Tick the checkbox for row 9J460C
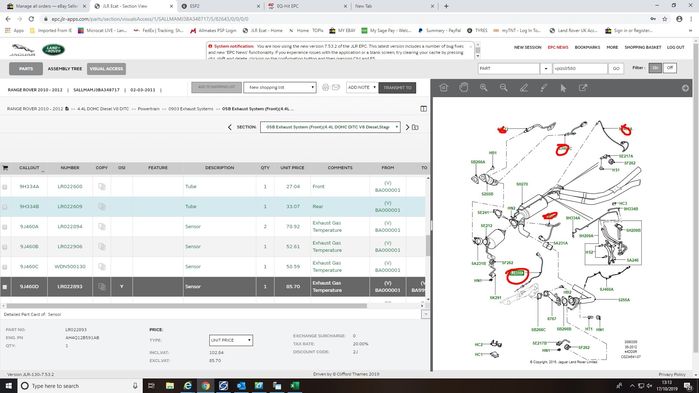 [5, 267]
